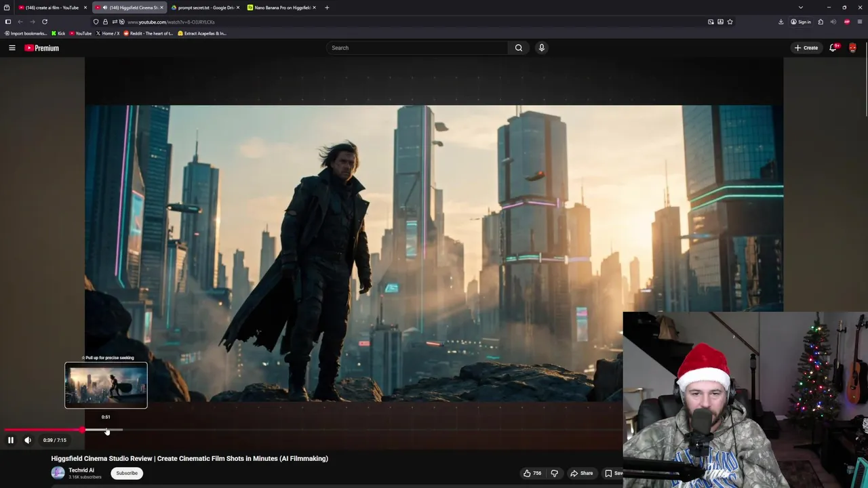Toggle the browser sidebar button
This screenshot has width=868, height=488.
pyautogui.click(x=8, y=22)
